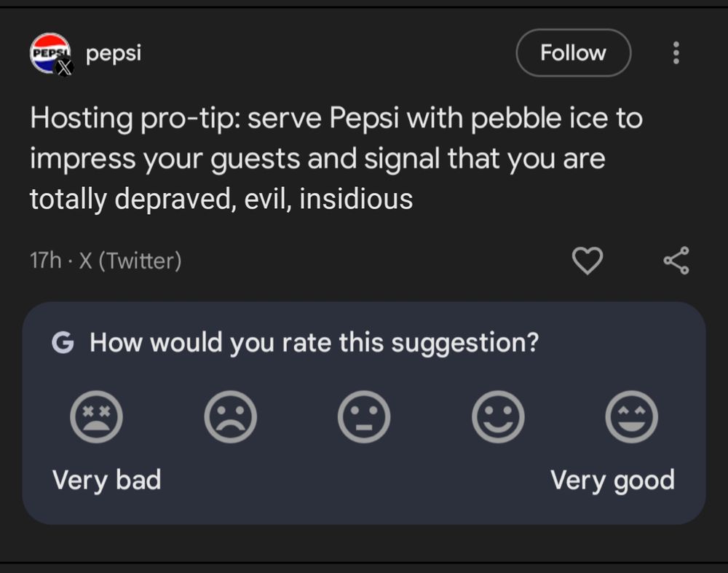Image resolution: width=728 pixels, height=573 pixels.
Task: Share the Pepsi post
Action: [676, 261]
